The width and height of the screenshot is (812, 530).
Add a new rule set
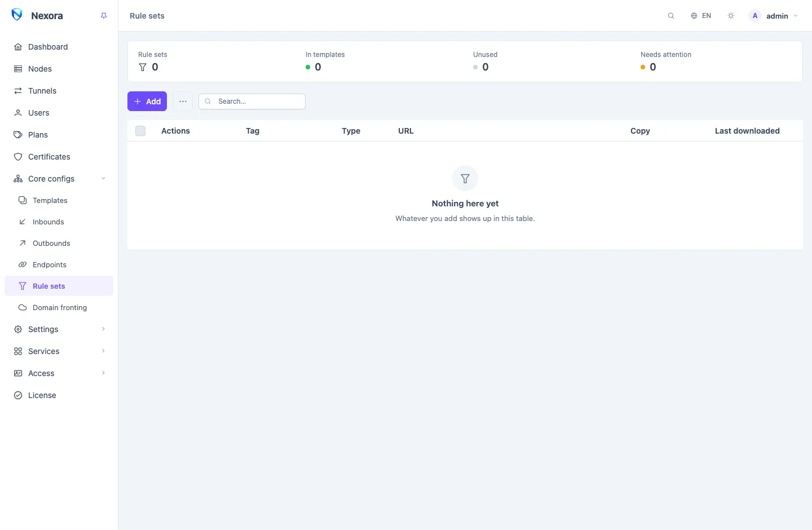tap(147, 101)
